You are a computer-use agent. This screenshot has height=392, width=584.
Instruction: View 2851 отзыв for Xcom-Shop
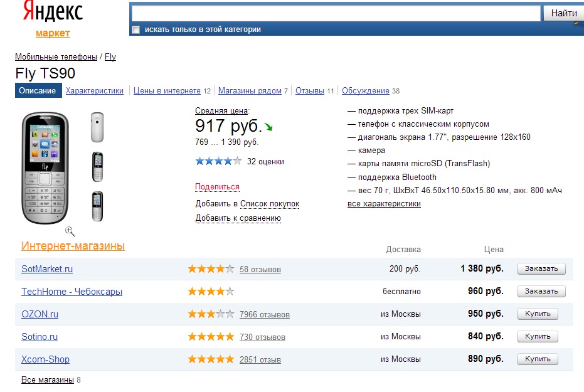(x=260, y=359)
